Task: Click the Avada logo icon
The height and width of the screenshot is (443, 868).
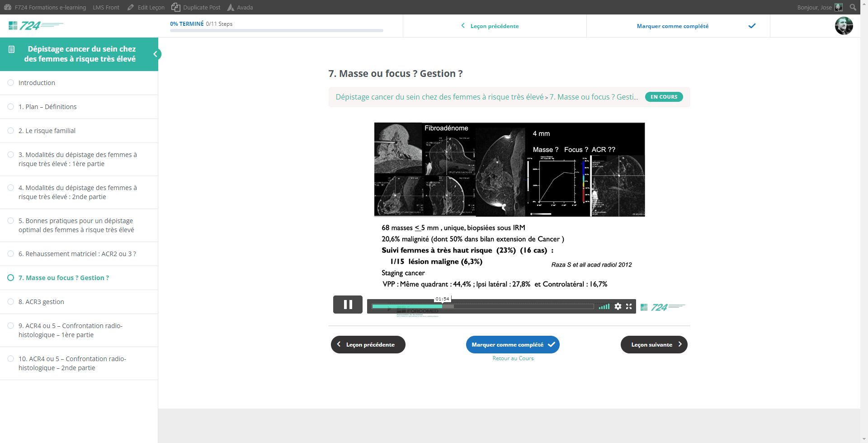Action: click(x=231, y=7)
